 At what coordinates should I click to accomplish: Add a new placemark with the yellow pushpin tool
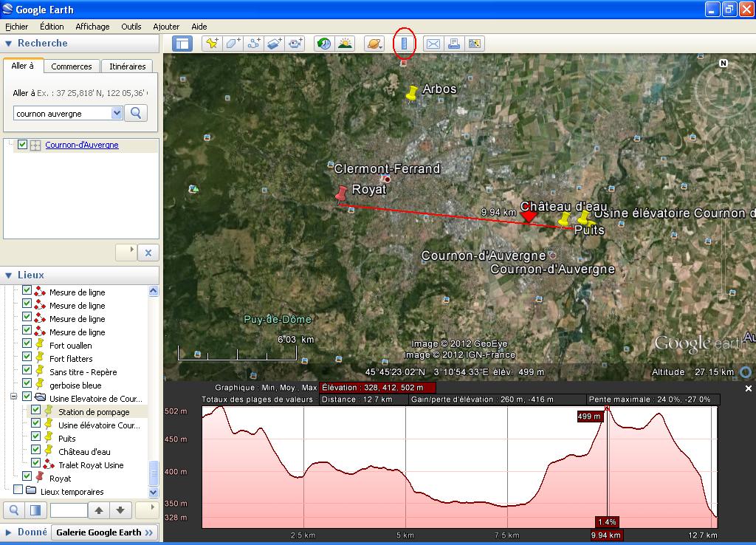pos(212,44)
